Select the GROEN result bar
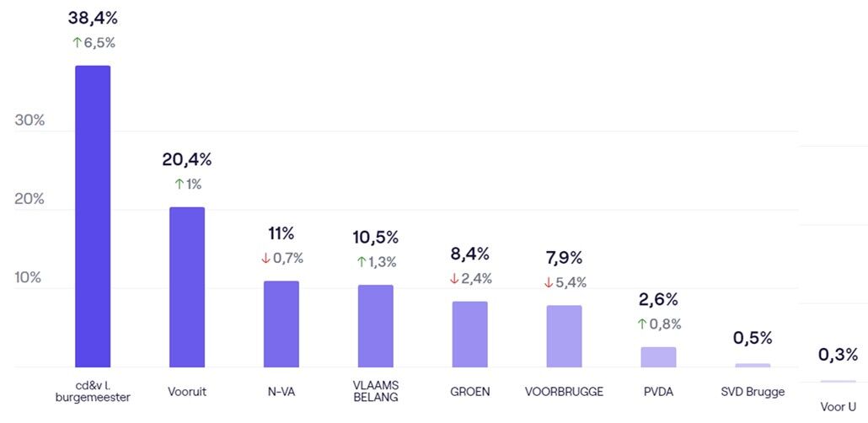The image size is (868, 423). 469,335
